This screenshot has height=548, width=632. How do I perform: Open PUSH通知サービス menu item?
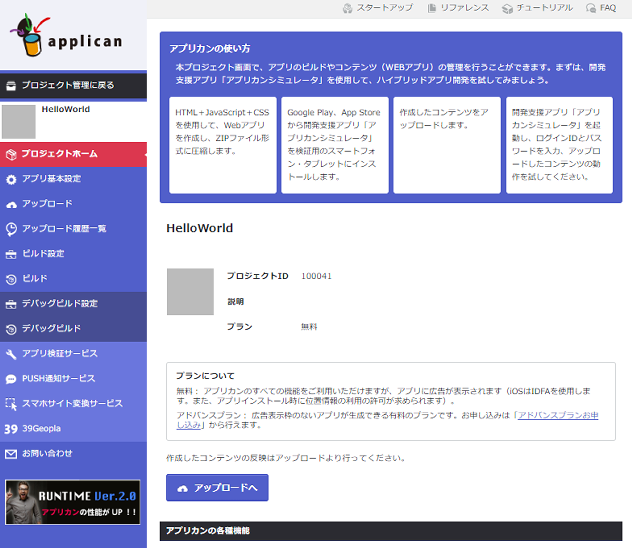click(73, 379)
